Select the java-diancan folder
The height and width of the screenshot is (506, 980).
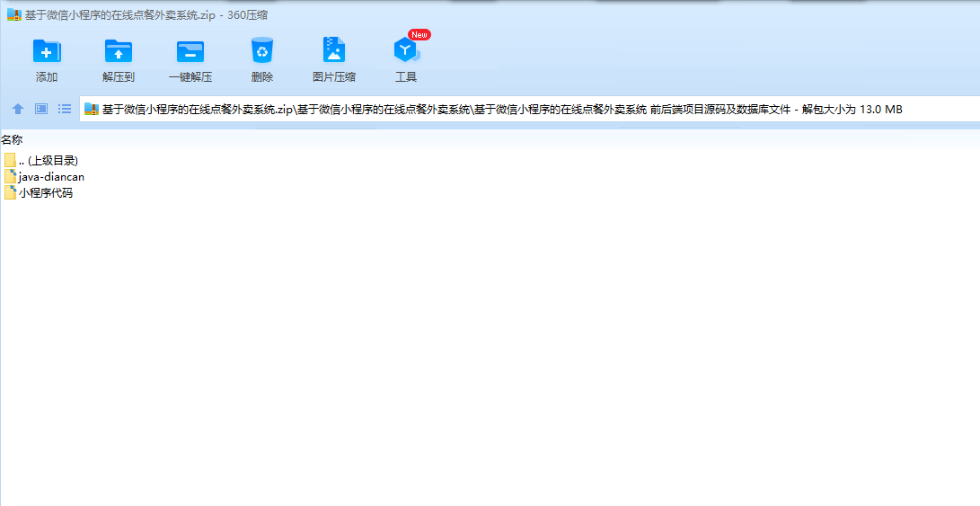(44, 177)
